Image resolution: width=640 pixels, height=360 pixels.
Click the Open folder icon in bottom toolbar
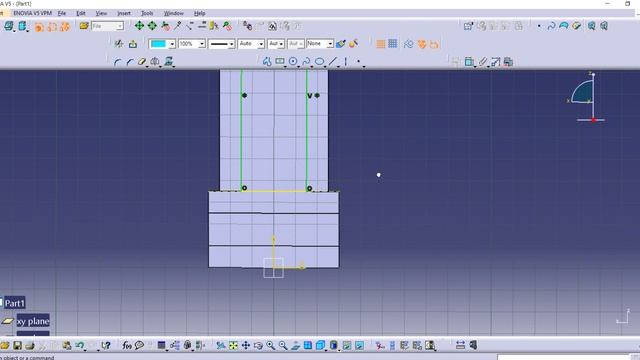pos(4,346)
